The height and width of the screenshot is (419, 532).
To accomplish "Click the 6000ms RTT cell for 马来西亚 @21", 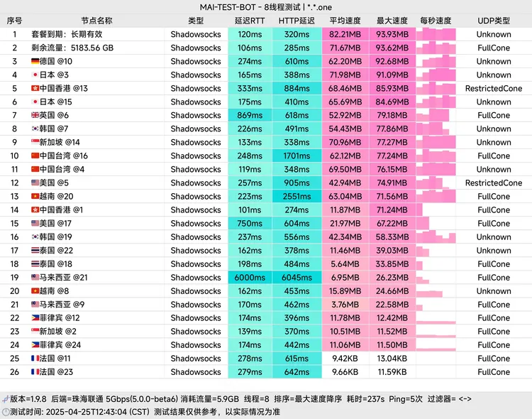I will click(x=250, y=277).
